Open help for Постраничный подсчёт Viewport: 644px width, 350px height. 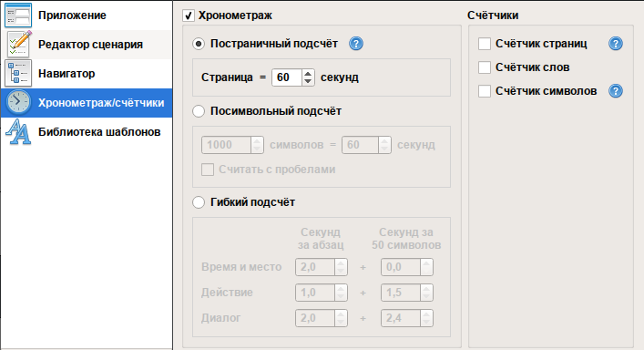coord(356,44)
